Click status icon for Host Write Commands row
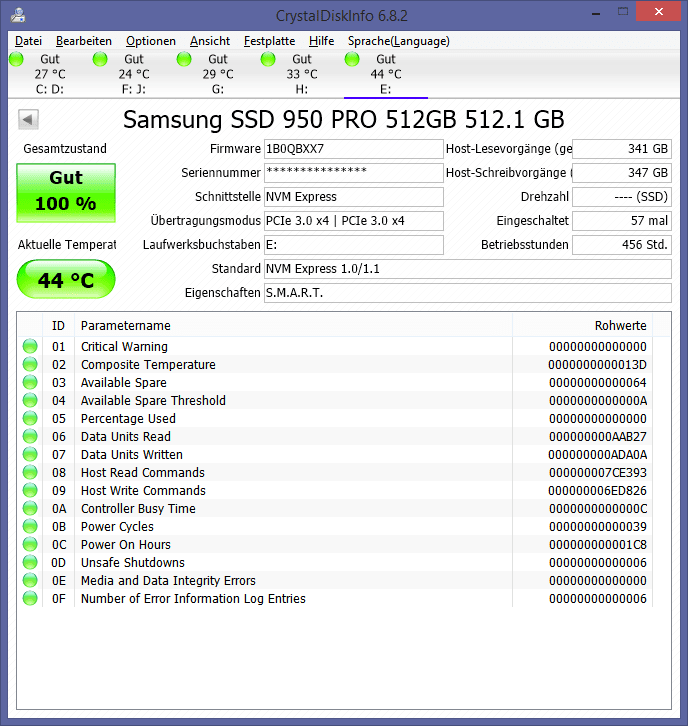Image resolution: width=688 pixels, height=726 pixels. (x=30, y=490)
